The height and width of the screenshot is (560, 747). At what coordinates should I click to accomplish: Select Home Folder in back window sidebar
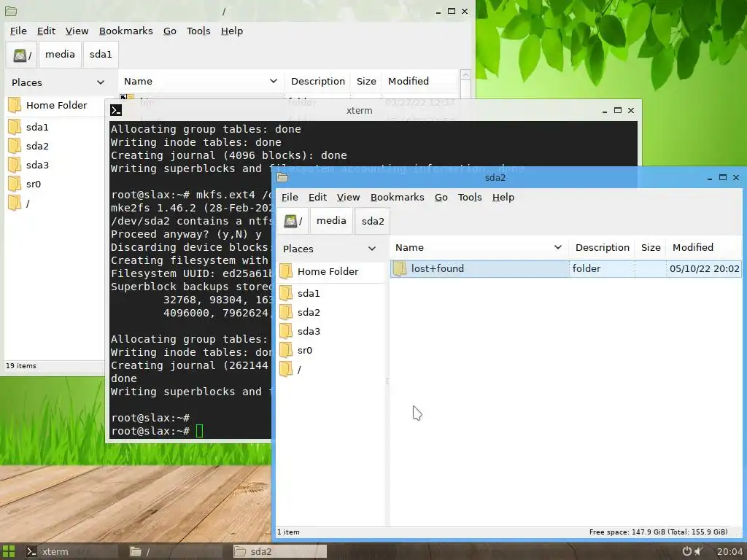[55, 105]
